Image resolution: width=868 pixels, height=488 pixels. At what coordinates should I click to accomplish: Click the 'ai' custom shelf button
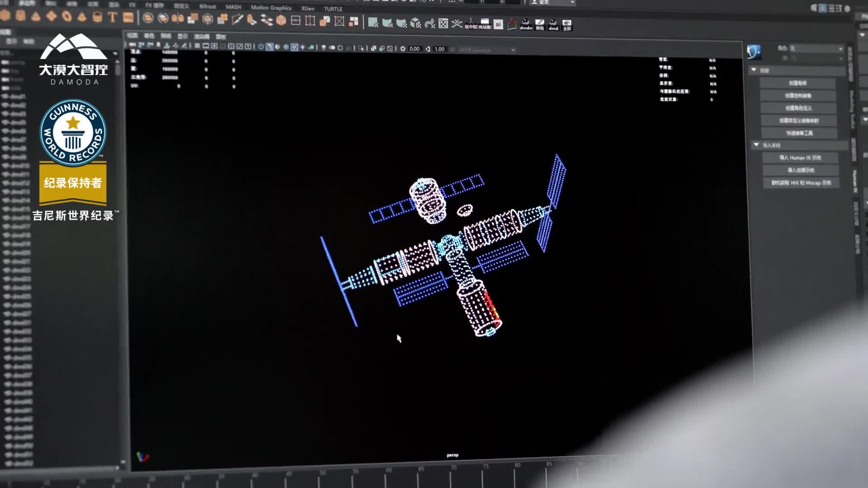pos(498,24)
